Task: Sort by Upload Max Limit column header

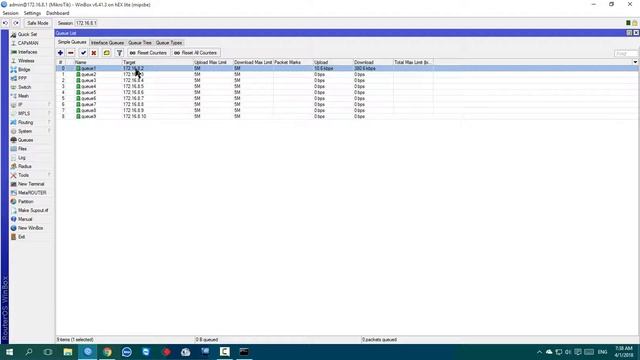Action: [x=213, y=62]
